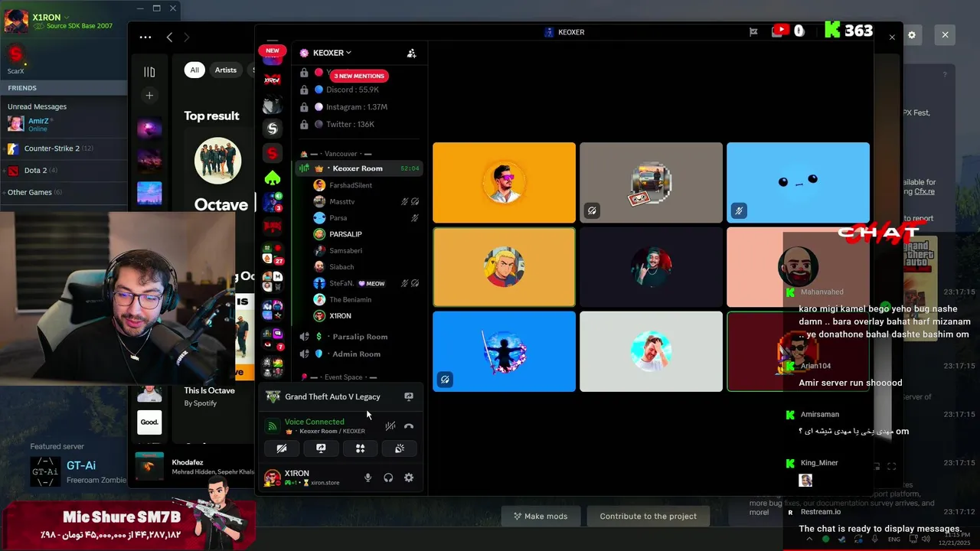Select the Artists filter in Spotify
The height and width of the screenshot is (551, 980).
tap(226, 70)
